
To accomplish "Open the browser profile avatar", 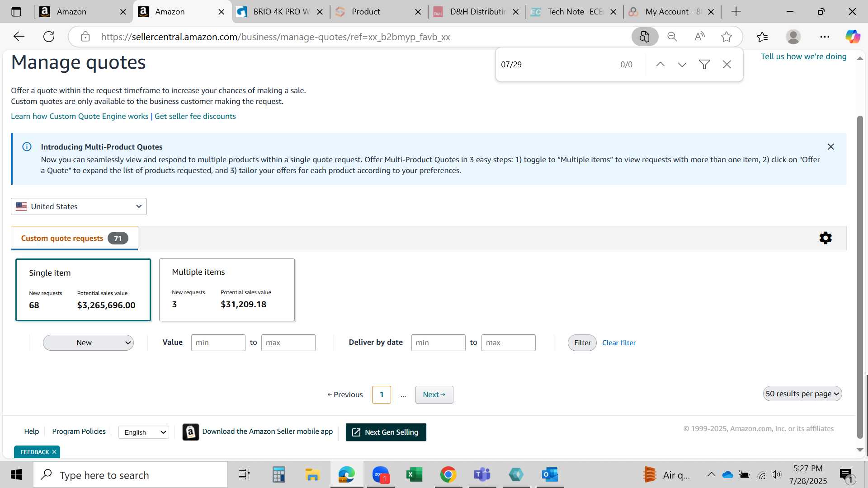I will pos(793,37).
